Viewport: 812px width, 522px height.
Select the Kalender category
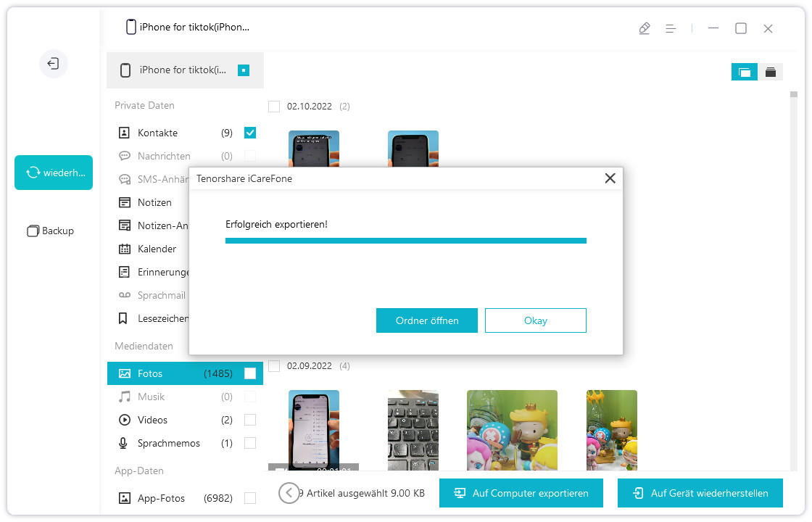(157, 249)
